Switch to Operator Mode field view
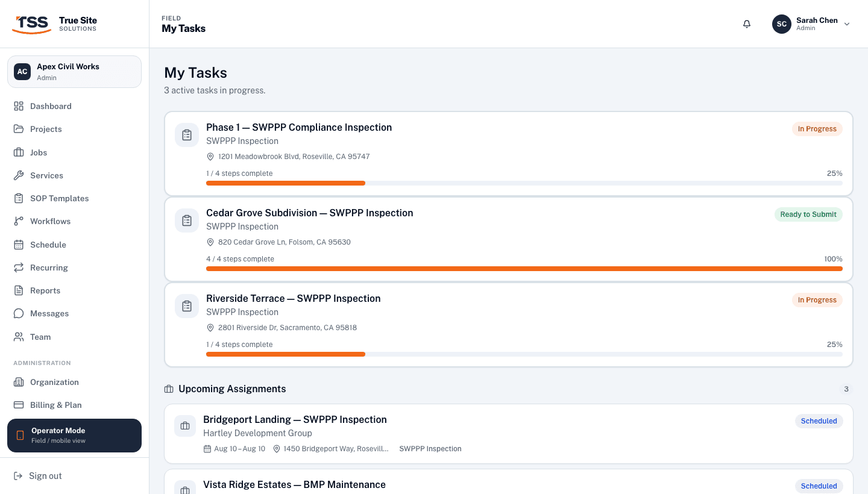 pyautogui.click(x=74, y=436)
